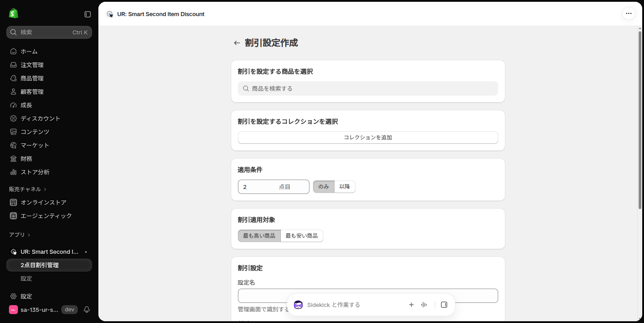Viewport: 644px width, 323px height.
Task: Click the Sidekick avatar icon
Action: (298, 305)
